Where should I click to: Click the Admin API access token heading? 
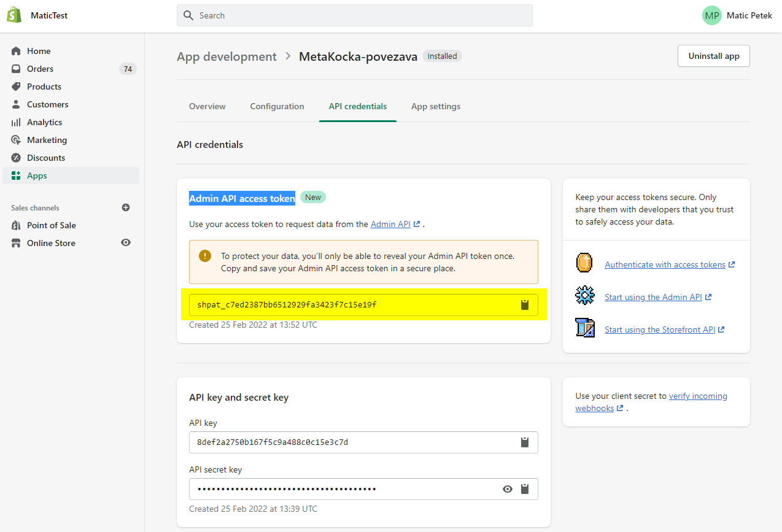[242, 198]
